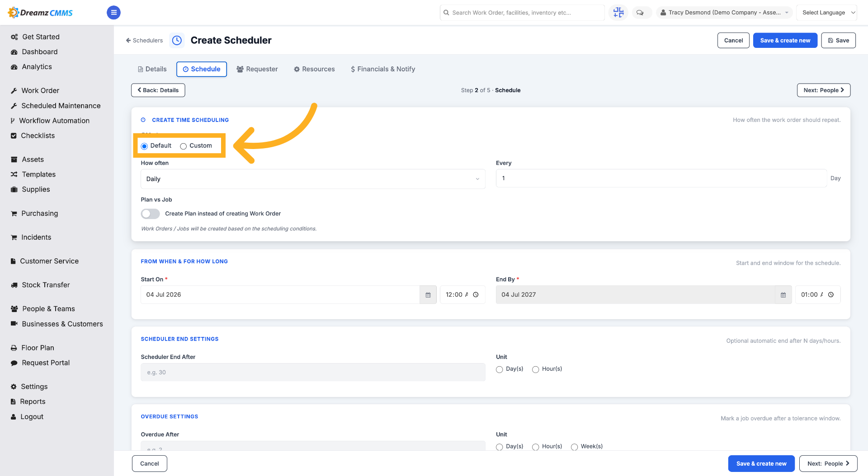Click the bottom Cancel button
Viewport: 868px width, 476px height.
pos(150,464)
